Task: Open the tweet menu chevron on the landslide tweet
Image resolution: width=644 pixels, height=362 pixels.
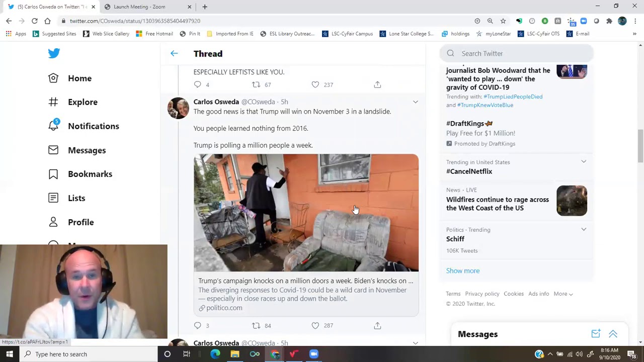Action: pos(415,102)
